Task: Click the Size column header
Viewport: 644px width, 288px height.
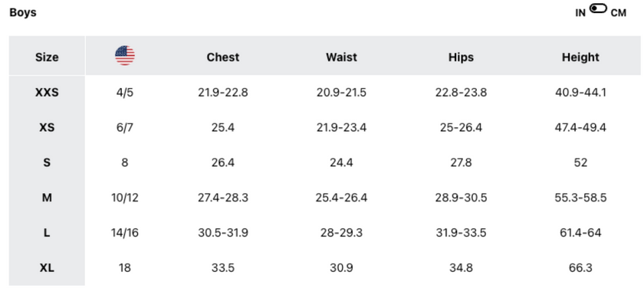Action: [x=47, y=57]
